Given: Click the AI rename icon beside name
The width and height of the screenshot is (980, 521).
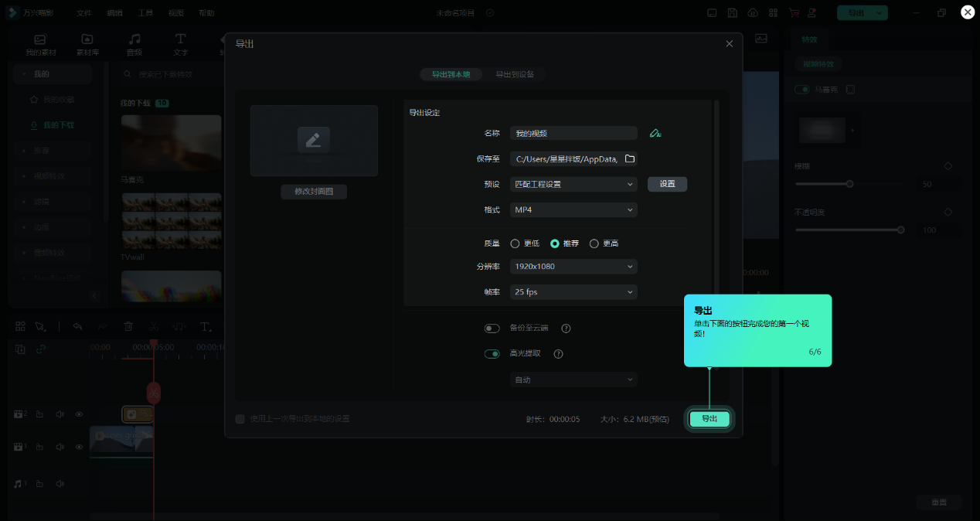Looking at the screenshot, I should pyautogui.click(x=655, y=133).
